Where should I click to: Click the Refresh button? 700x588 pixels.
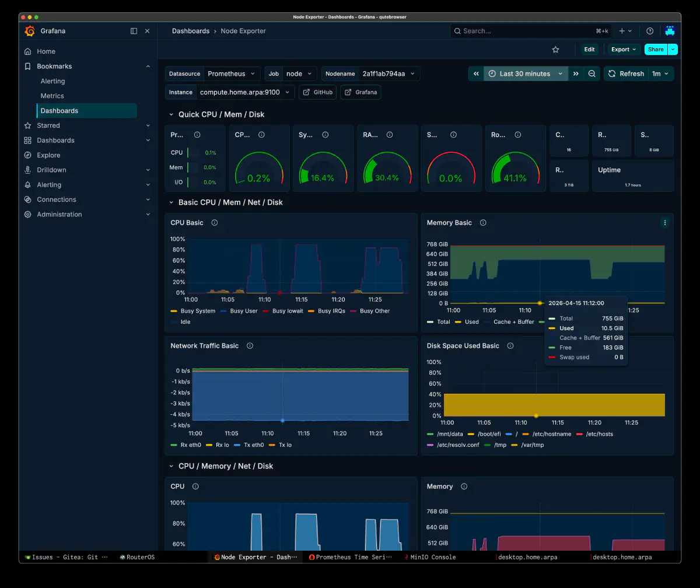click(x=626, y=73)
